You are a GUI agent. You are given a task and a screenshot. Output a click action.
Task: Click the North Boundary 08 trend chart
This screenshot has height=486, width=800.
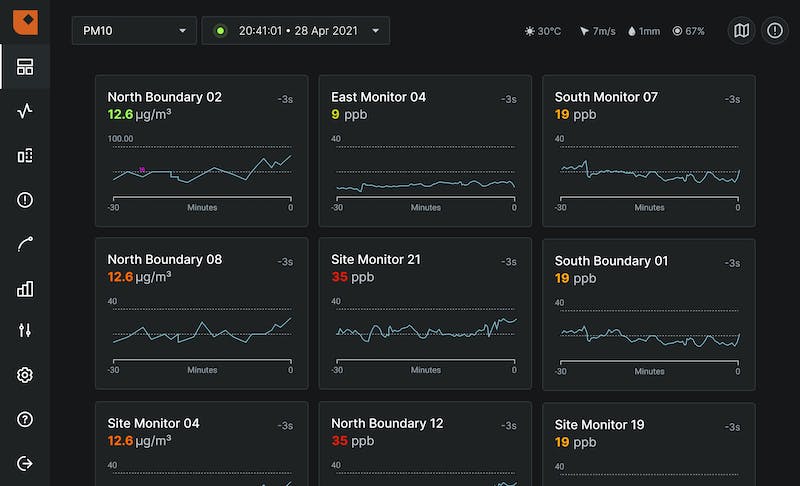(202, 336)
